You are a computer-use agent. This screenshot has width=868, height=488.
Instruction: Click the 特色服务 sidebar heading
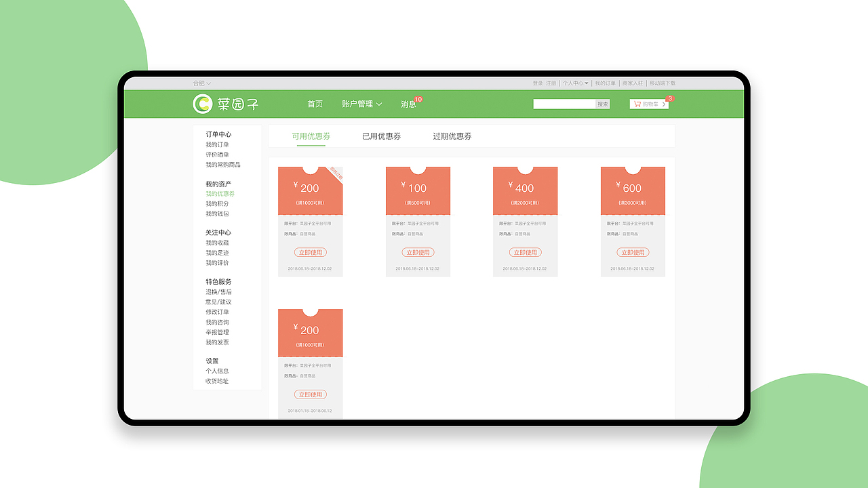219,282
